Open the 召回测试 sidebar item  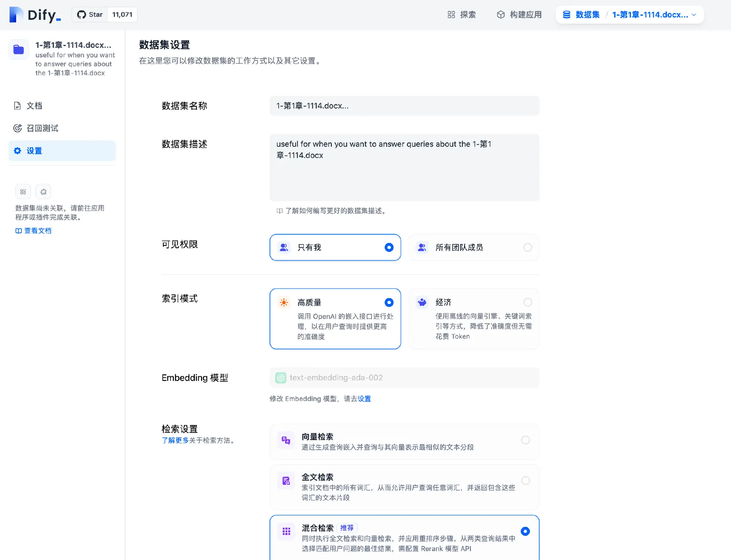[42, 128]
